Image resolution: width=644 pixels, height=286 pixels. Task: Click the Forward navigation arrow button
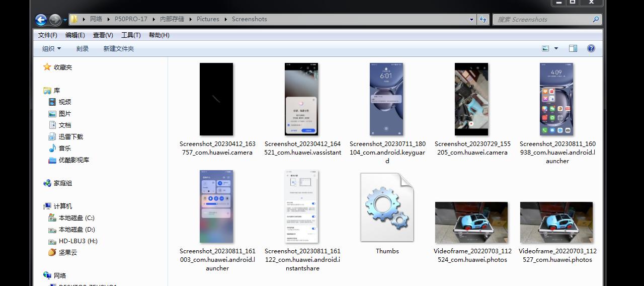pyautogui.click(x=55, y=20)
